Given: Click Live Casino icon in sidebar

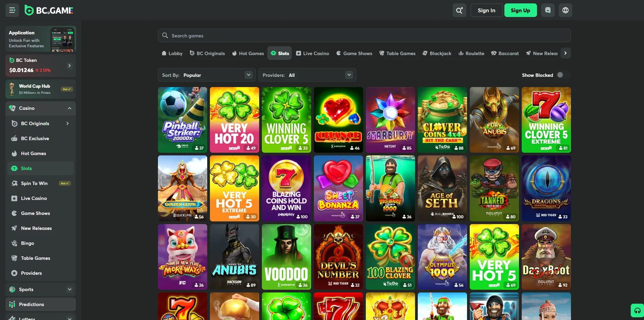Looking at the screenshot, I should pyautogui.click(x=14, y=198).
